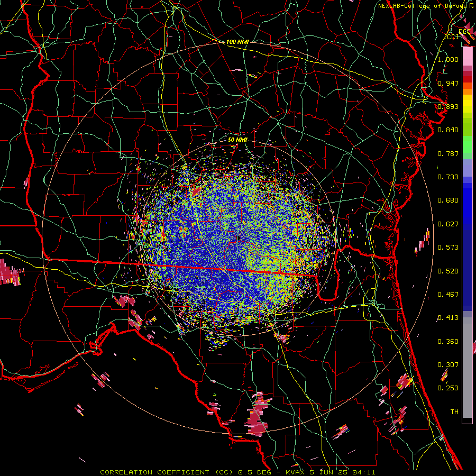Click the 0.733 legend value
Screen dimensions: 476x476
click(448, 177)
